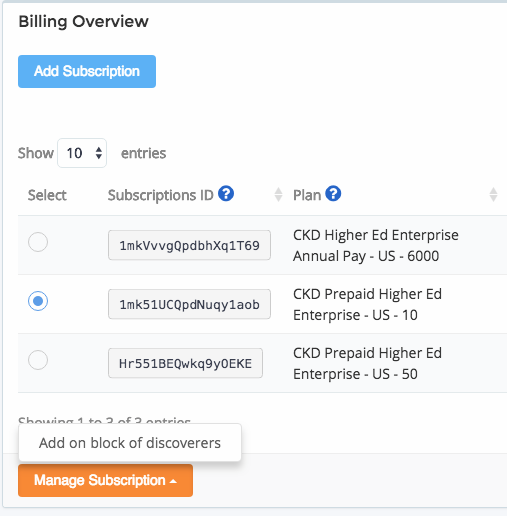This screenshot has width=507, height=516.
Task: Click the Manage Subscription caret arrow
Action: [x=173, y=481]
